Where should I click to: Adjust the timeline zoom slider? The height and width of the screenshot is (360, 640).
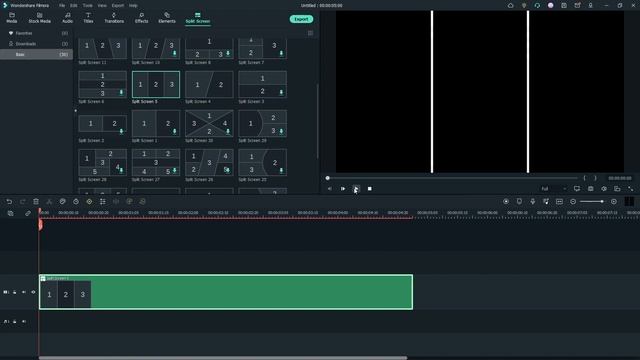coord(592,202)
